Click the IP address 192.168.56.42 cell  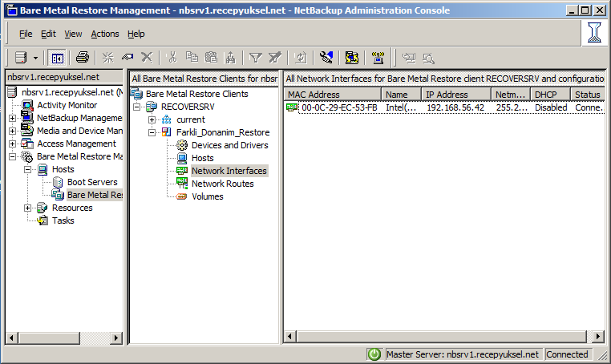(455, 107)
